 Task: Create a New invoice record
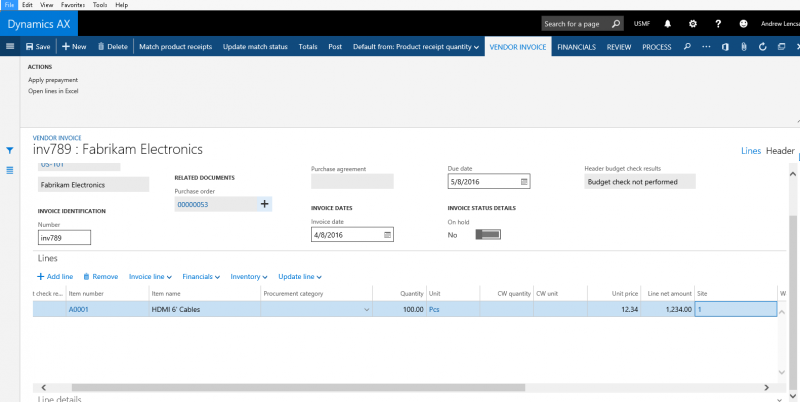[74, 46]
